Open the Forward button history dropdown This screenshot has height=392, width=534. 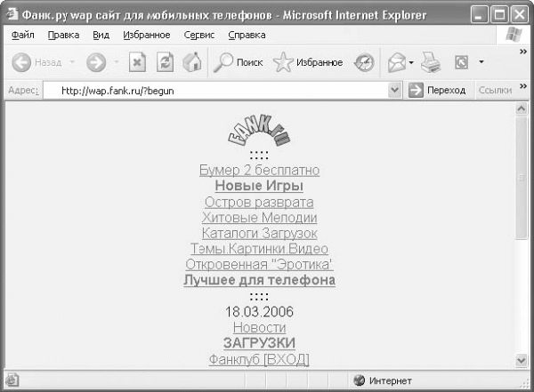[x=117, y=62]
